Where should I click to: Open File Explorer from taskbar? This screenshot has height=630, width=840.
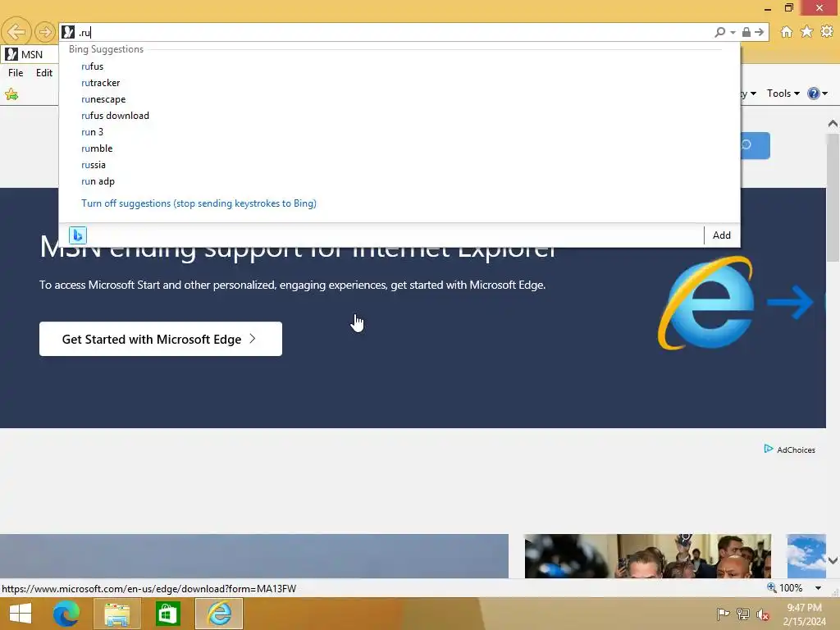pos(116,614)
